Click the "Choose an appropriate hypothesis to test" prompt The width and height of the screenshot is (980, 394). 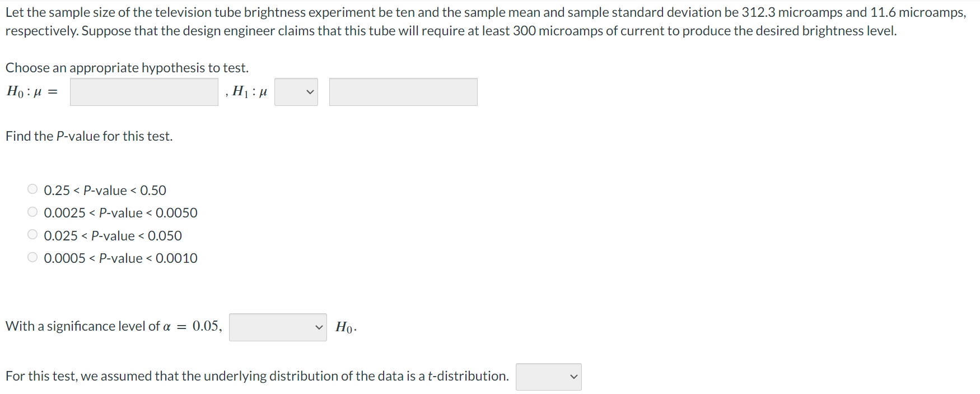tap(127, 68)
